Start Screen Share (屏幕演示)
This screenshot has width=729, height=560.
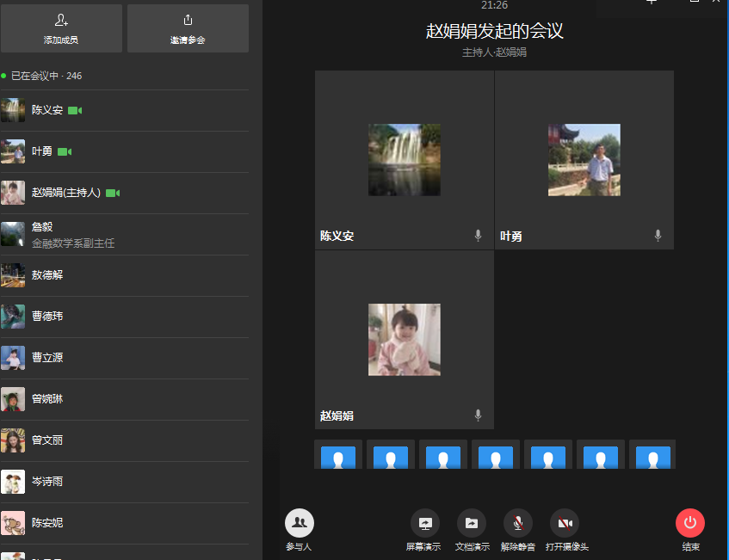[x=424, y=523]
